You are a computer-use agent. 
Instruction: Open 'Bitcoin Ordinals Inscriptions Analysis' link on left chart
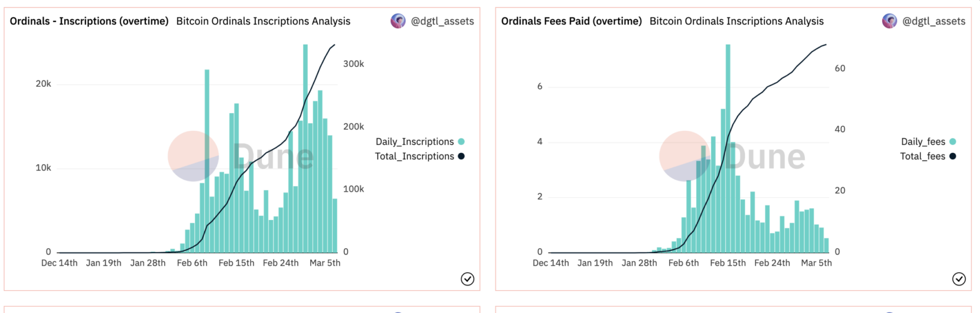click(263, 21)
